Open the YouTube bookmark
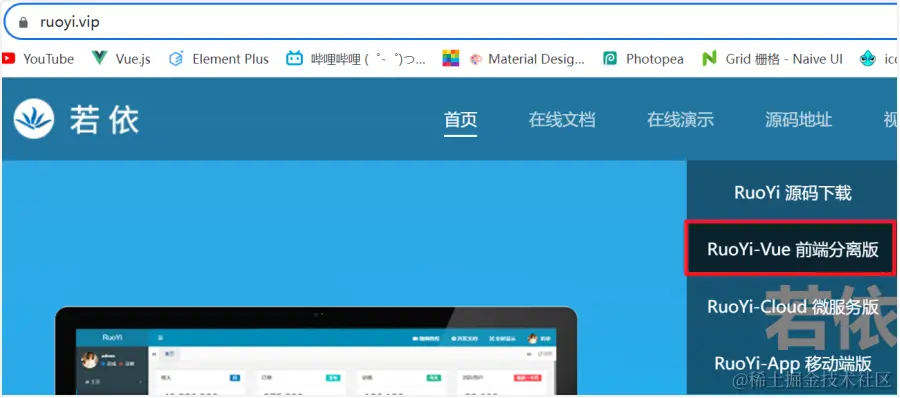Viewport: 900px width, 398px height. point(38,59)
